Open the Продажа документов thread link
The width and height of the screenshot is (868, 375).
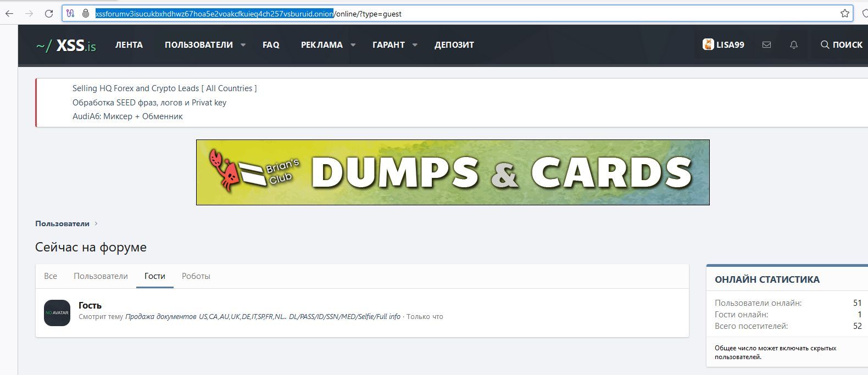click(x=263, y=317)
